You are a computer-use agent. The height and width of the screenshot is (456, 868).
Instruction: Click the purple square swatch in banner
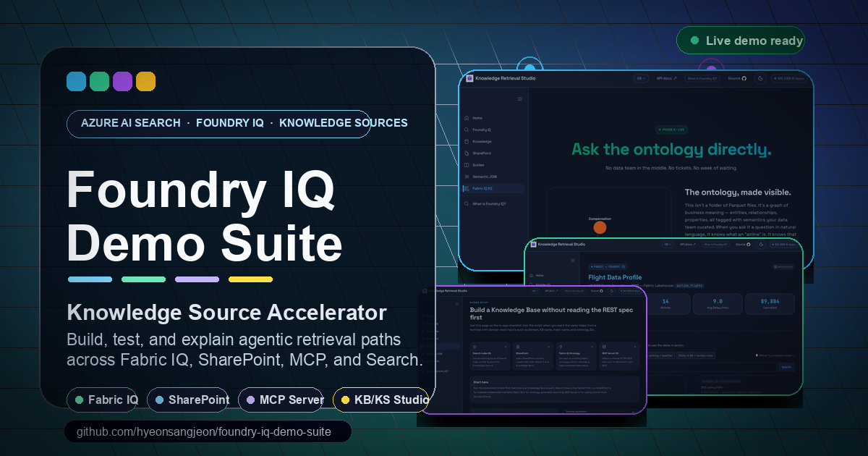122,82
